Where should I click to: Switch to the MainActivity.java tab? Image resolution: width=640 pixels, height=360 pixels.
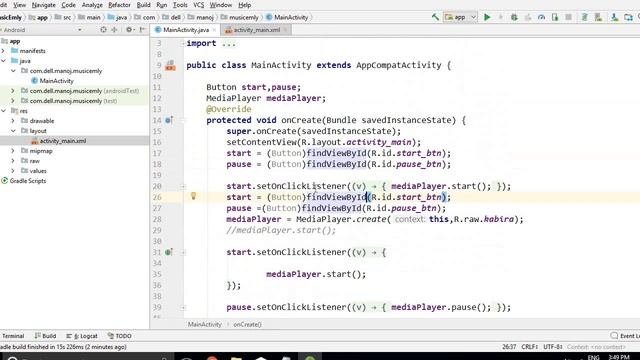185,30
